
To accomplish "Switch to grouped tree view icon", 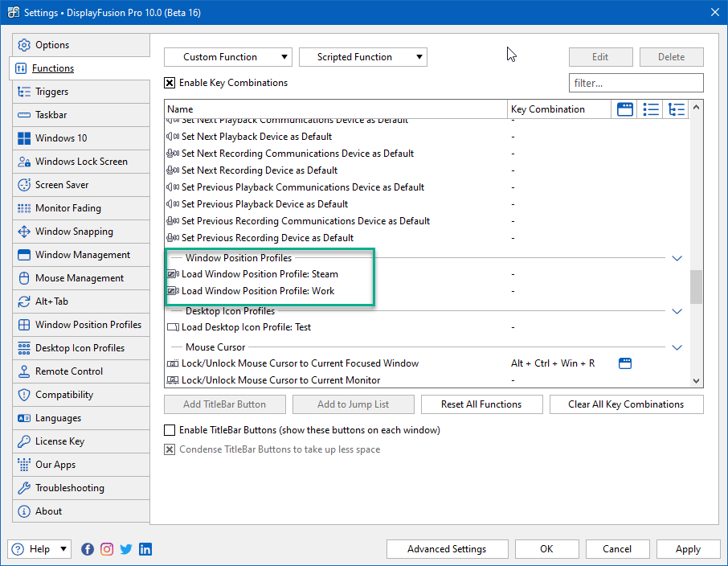I will point(677,109).
